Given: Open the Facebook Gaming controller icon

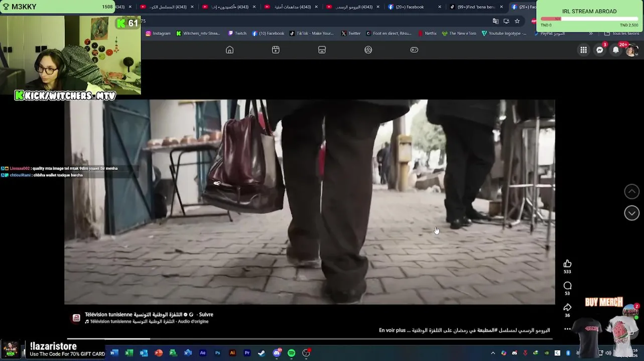Looking at the screenshot, I should pyautogui.click(x=414, y=50).
